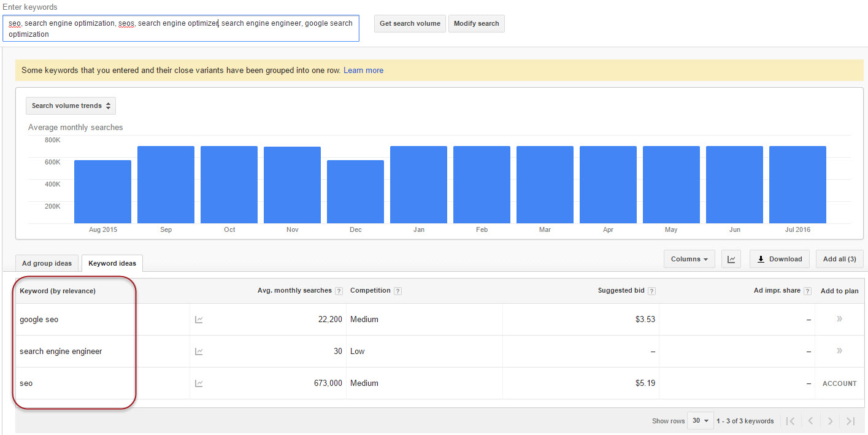Click into the Enter keywords text box
Screen dimensions: 868x435
coord(181,29)
